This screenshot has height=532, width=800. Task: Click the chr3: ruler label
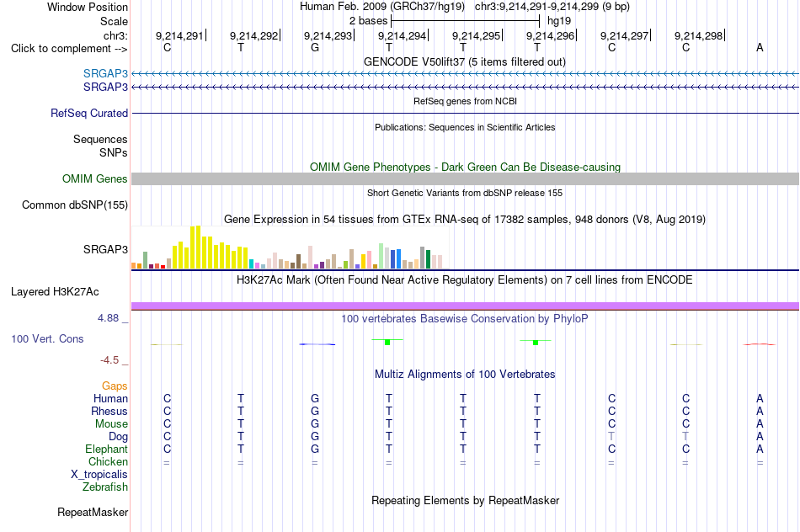click(x=115, y=35)
